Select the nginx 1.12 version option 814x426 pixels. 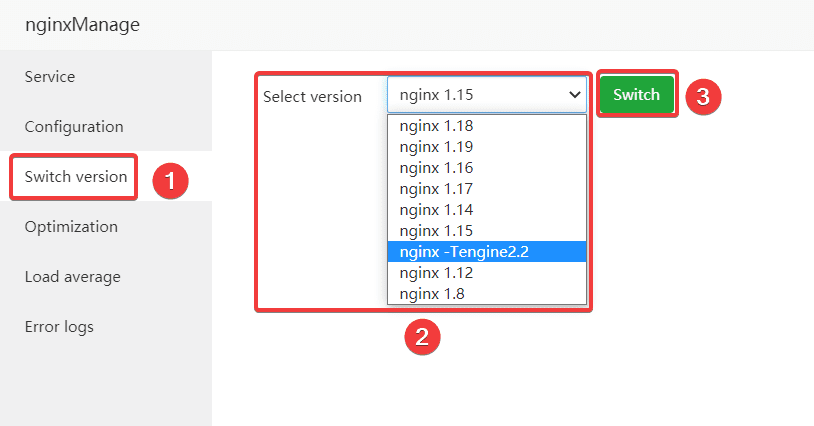(x=436, y=273)
